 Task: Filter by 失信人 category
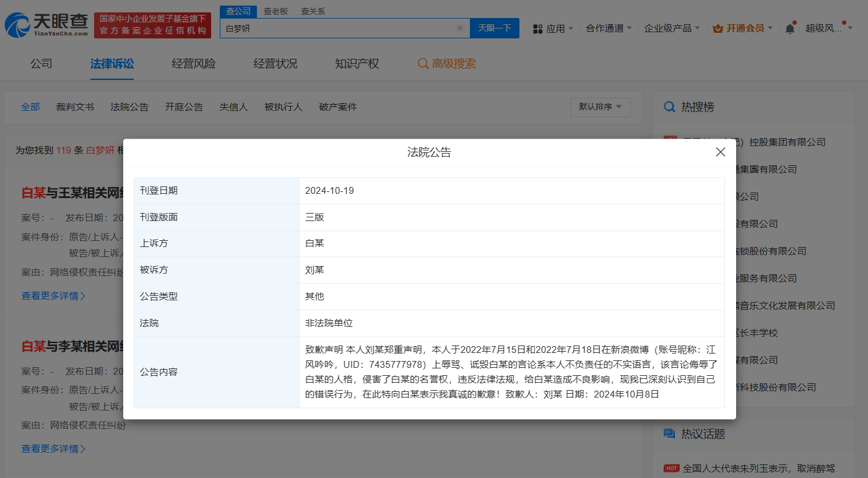233,107
